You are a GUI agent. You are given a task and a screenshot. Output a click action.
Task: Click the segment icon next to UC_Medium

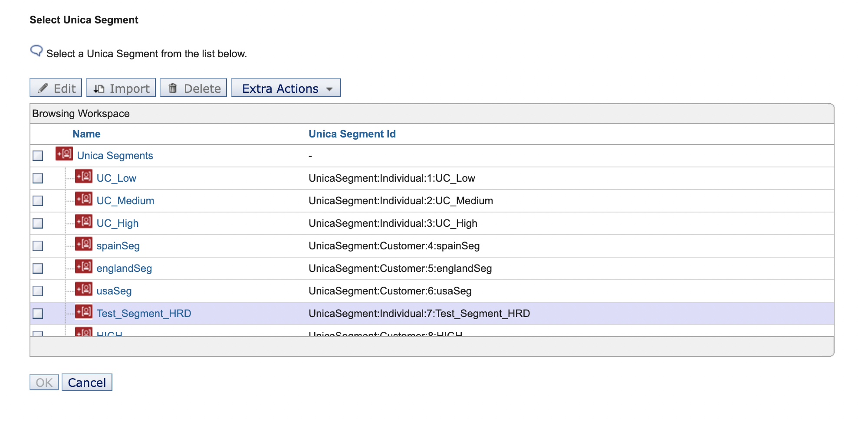pyautogui.click(x=83, y=200)
